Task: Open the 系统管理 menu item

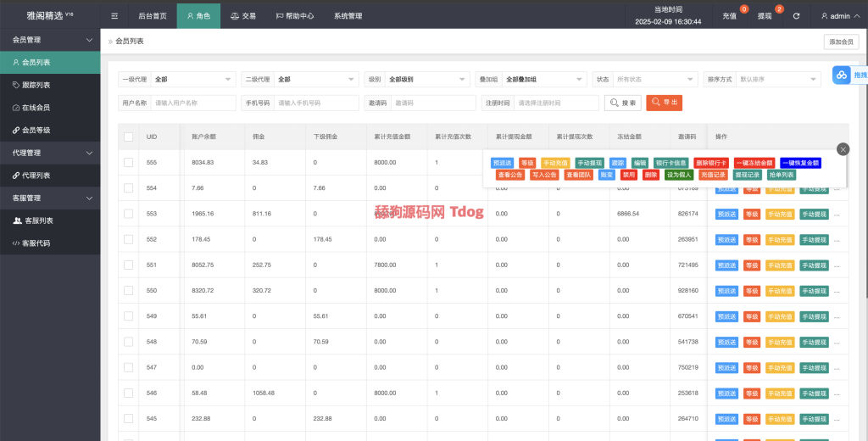Action: pos(348,16)
